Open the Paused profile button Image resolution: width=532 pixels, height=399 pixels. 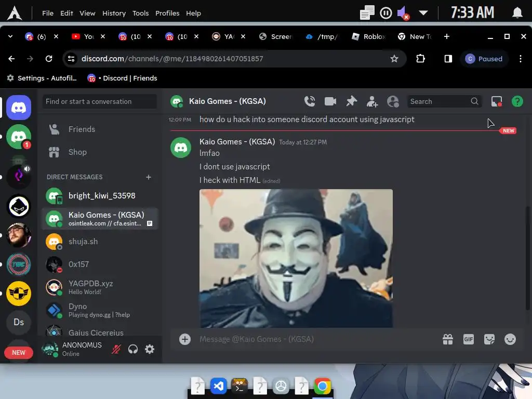(x=484, y=59)
